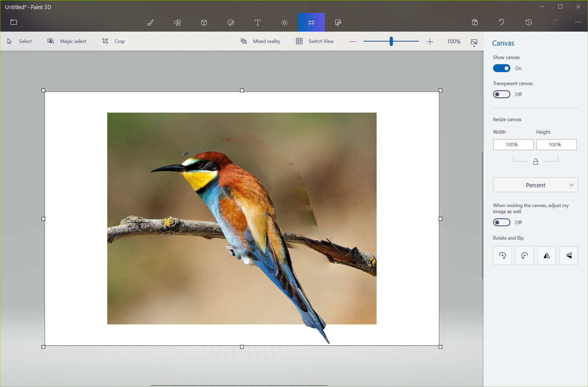Open the Menu folder icon
This screenshot has width=588, height=387.
pyautogui.click(x=14, y=22)
